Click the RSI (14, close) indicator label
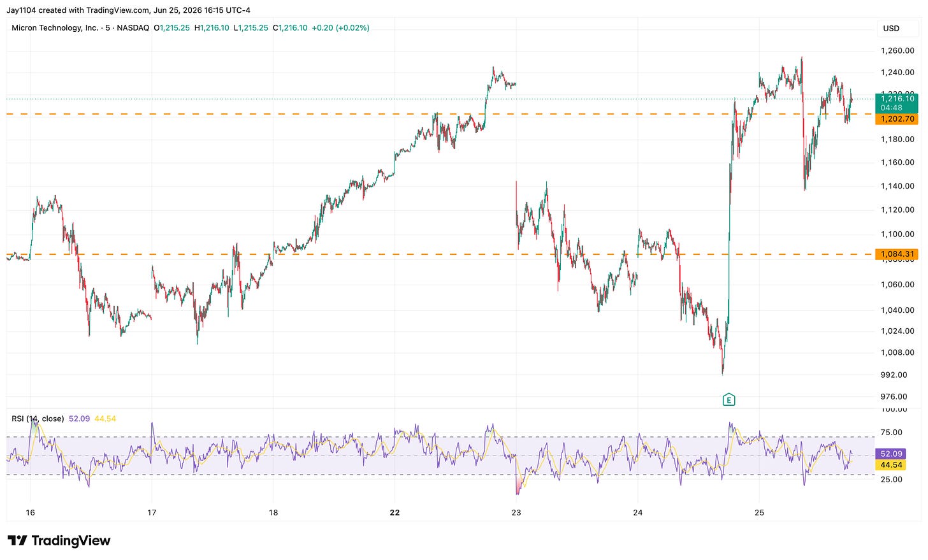Image resolution: width=928 pixels, height=560 pixels. tap(38, 419)
